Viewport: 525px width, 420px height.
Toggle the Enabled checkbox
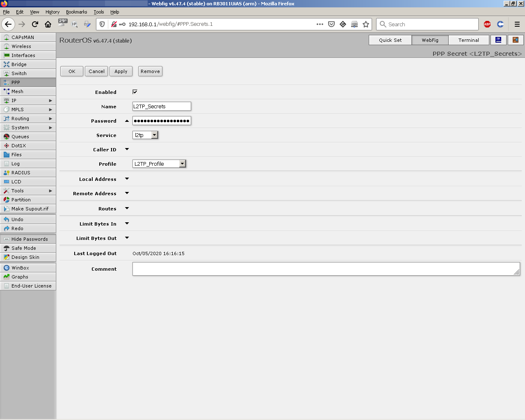(135, 92)
